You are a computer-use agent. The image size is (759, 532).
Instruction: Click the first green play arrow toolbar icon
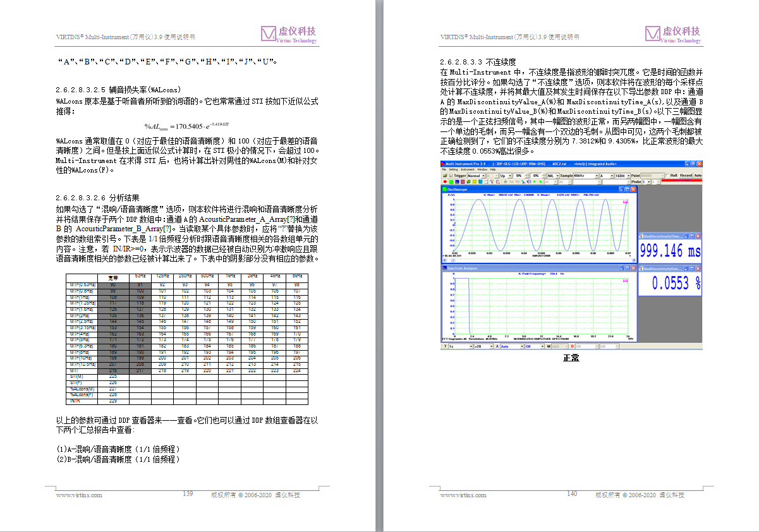tap(535, 182)
